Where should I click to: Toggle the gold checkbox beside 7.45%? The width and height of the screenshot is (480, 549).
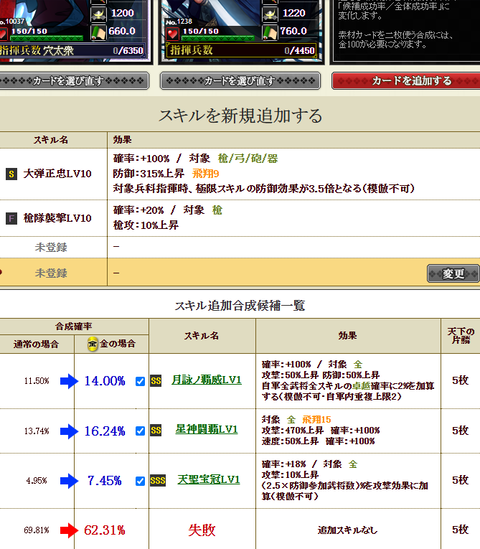pos(140,481)
